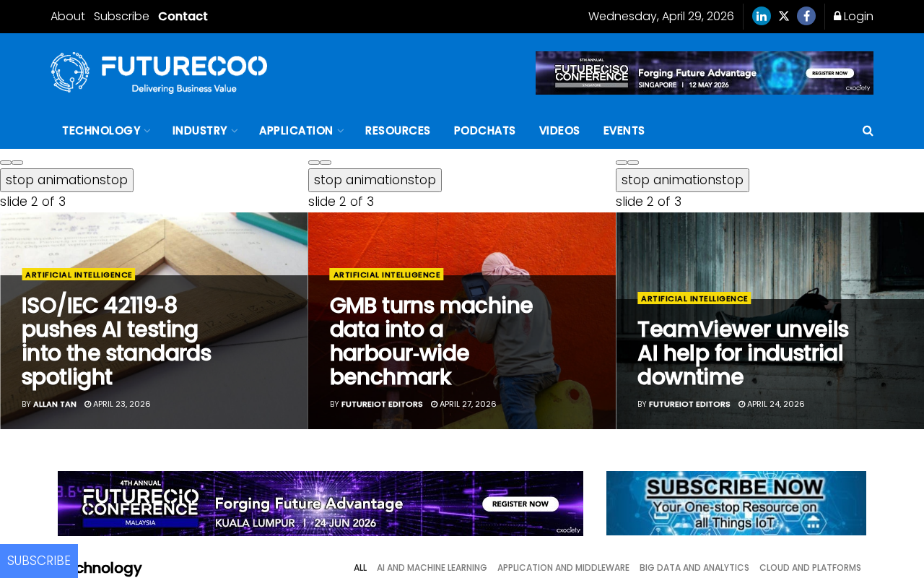The height and width of the screenshot is (578, 924).
Task: Open the Facebook social icon
Action: [806, 16]
